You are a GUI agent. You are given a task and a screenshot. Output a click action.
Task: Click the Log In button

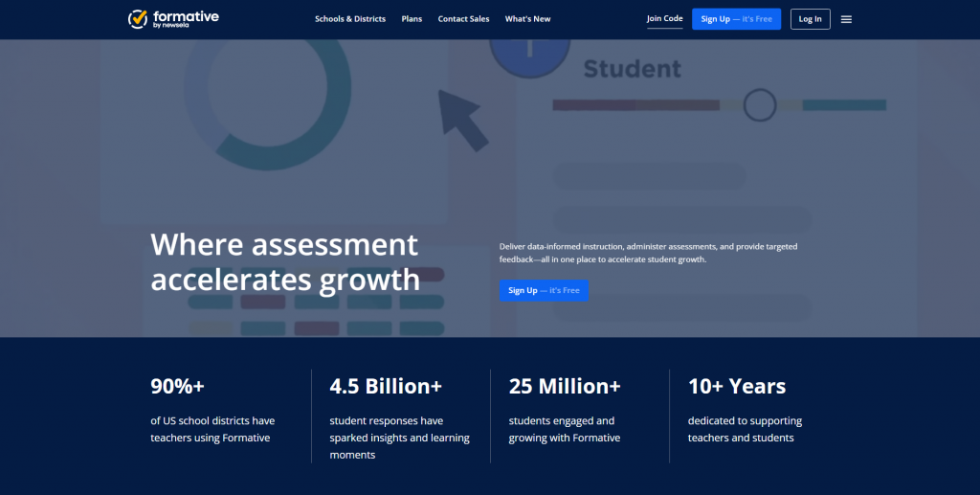810,19
